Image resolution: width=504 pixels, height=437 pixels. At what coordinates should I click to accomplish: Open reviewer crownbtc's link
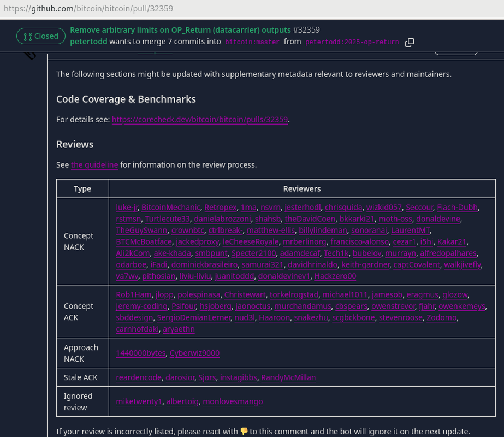pos(188,231)
